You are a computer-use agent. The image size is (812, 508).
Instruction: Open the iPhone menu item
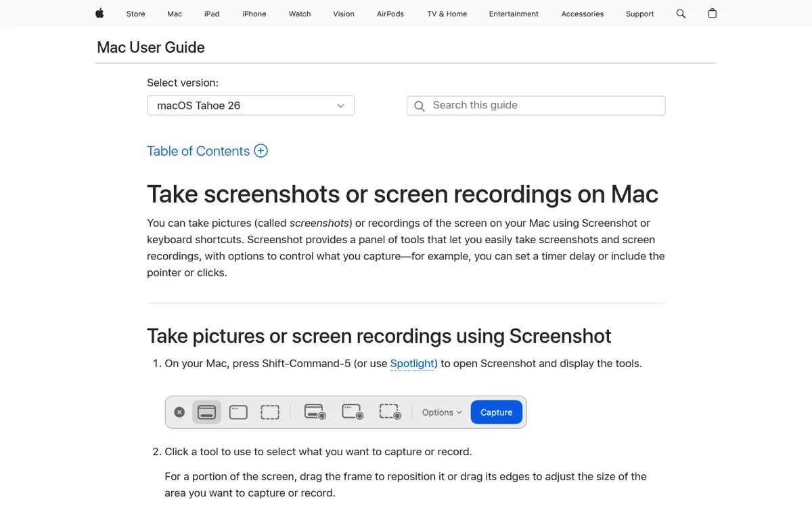254,14
